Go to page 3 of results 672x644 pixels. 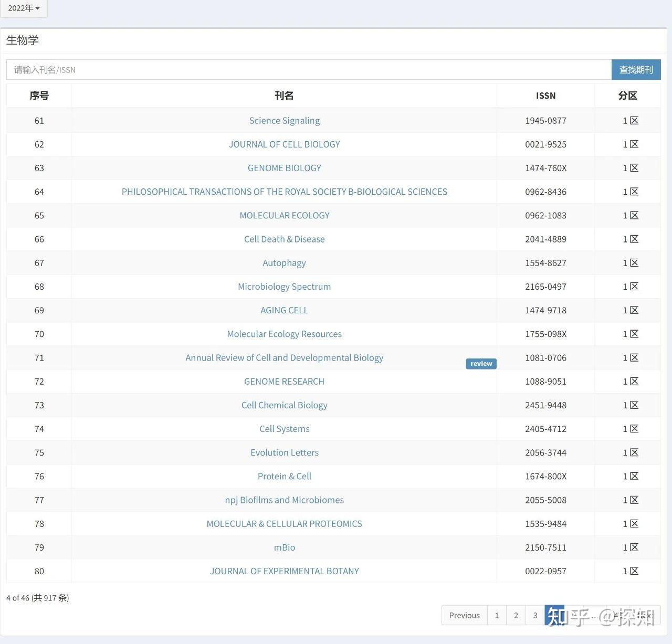click(x=535, y=615)
